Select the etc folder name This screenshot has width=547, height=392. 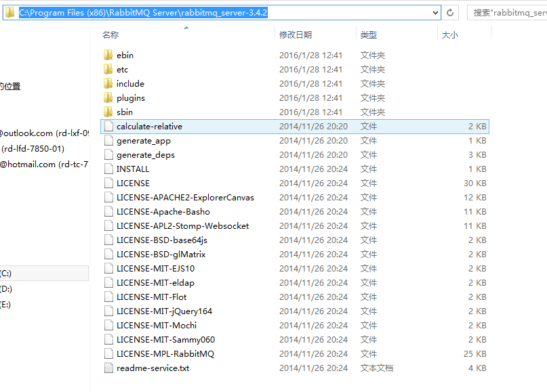(122, 69)
